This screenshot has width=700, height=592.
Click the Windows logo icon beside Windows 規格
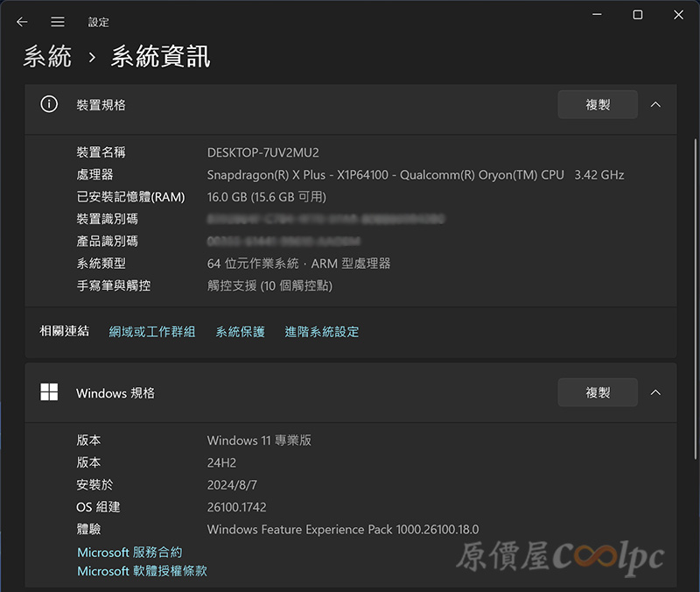click(49, 392)
